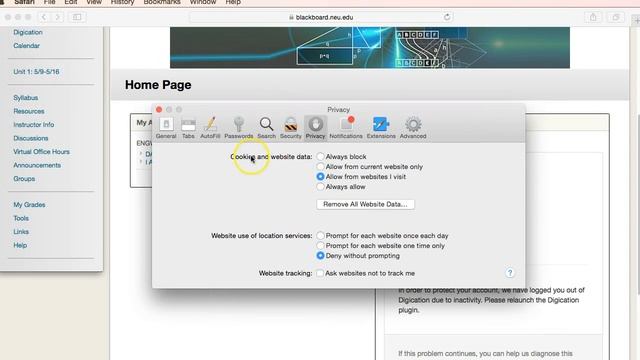The width and height of the screenshot is (640, 360).
Task: Open the Resources link
Action: [29, 111]
